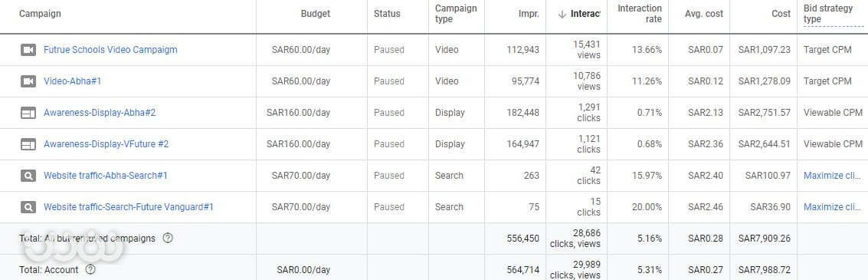Image resolution: width=868 pixels, height=280 pixels.
Task: Click help icon next to Total: Account
Action: pos(91,270)
